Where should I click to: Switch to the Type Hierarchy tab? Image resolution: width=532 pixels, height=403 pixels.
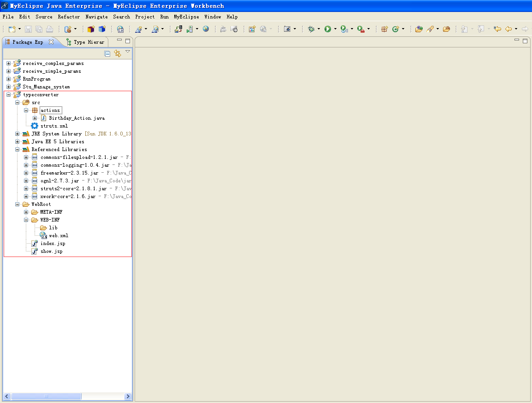point(86,42)
